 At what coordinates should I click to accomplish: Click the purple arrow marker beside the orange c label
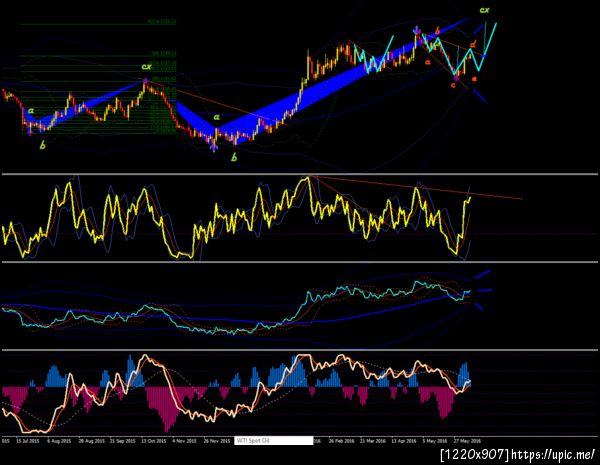tap(456, 78)
